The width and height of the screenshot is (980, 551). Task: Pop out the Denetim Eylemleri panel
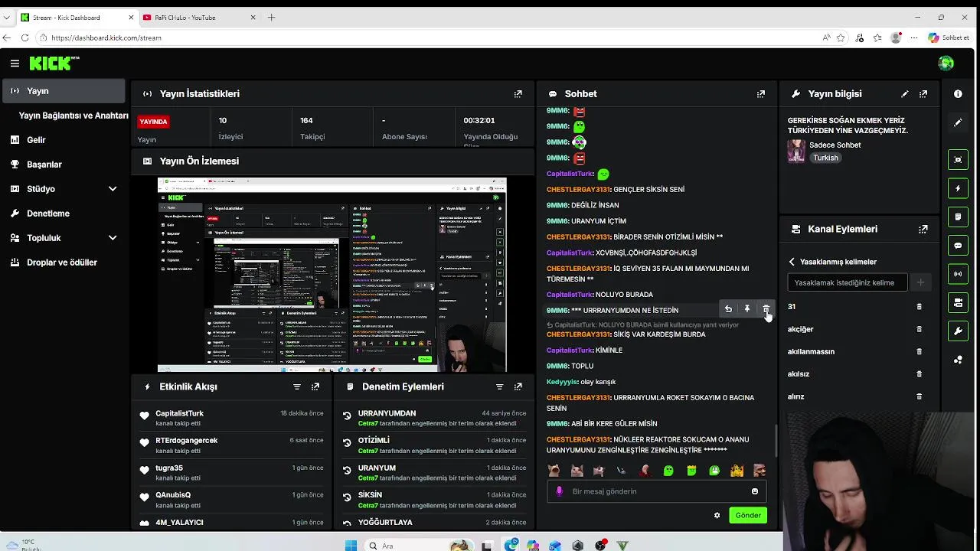click(518, 386)
